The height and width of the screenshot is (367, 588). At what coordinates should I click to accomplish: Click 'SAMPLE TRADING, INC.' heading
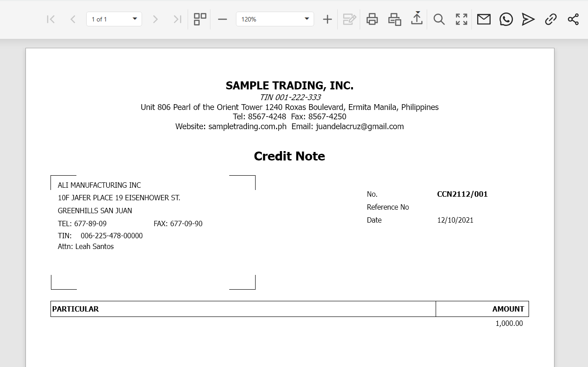(290, 85)
